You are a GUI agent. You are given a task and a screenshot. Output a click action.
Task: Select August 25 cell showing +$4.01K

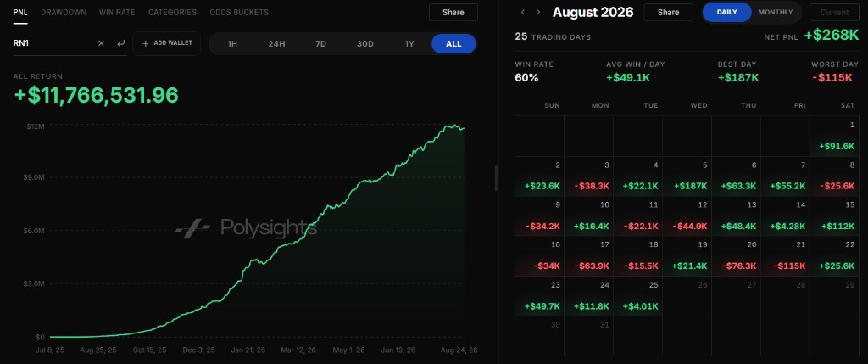pyautogui.click(x=637, y=296)
